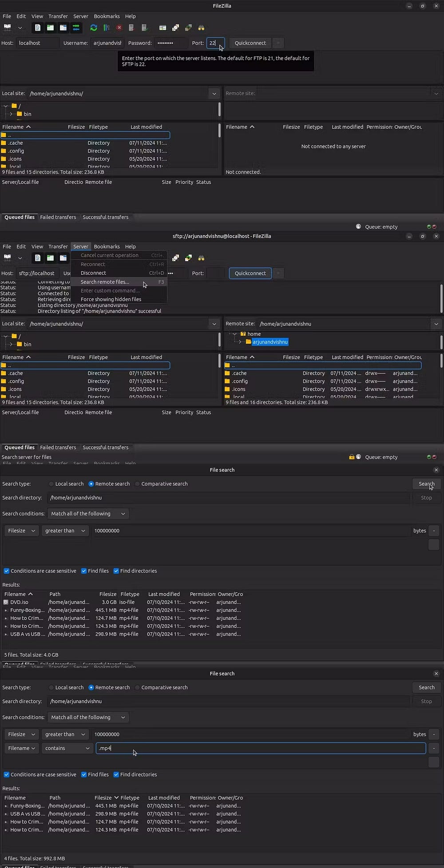
Task: Open Remote site path dropdown in sftp localhost window
Action: (x=436, y=324)
